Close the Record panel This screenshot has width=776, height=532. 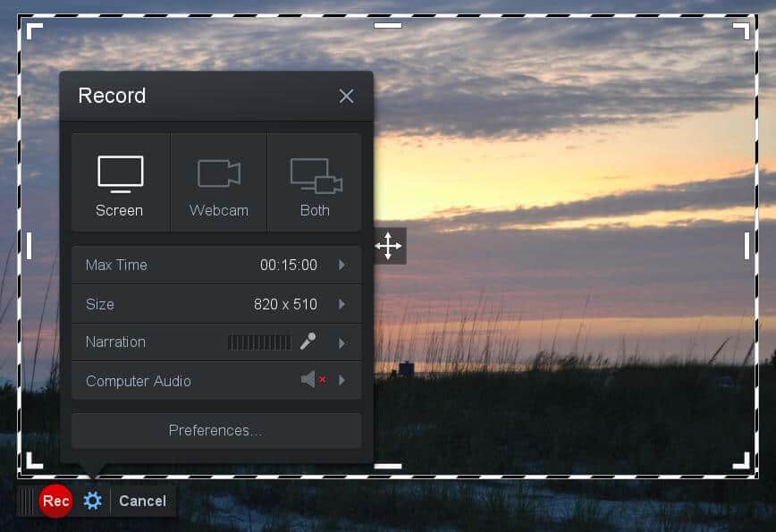[x=347, y=96]
